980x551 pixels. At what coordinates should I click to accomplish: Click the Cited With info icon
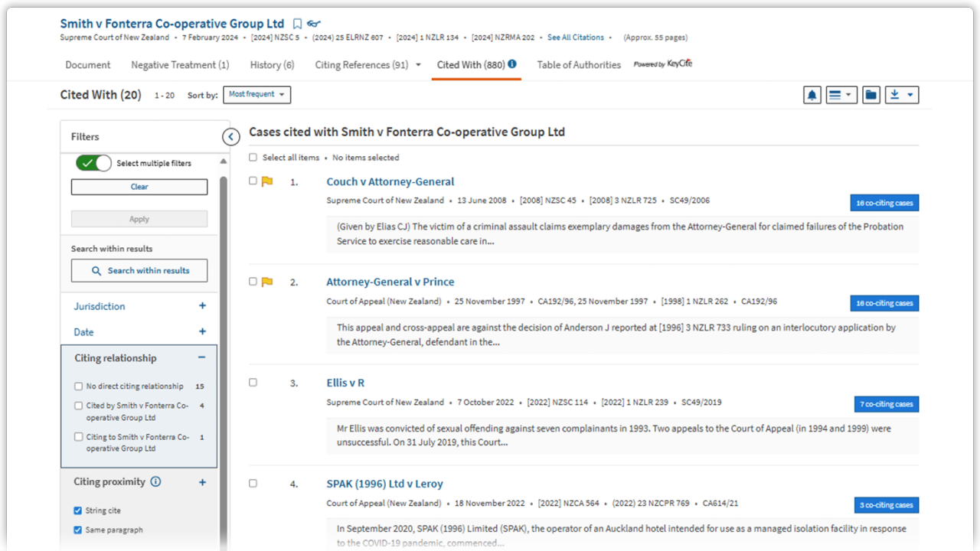pos(512,64)
